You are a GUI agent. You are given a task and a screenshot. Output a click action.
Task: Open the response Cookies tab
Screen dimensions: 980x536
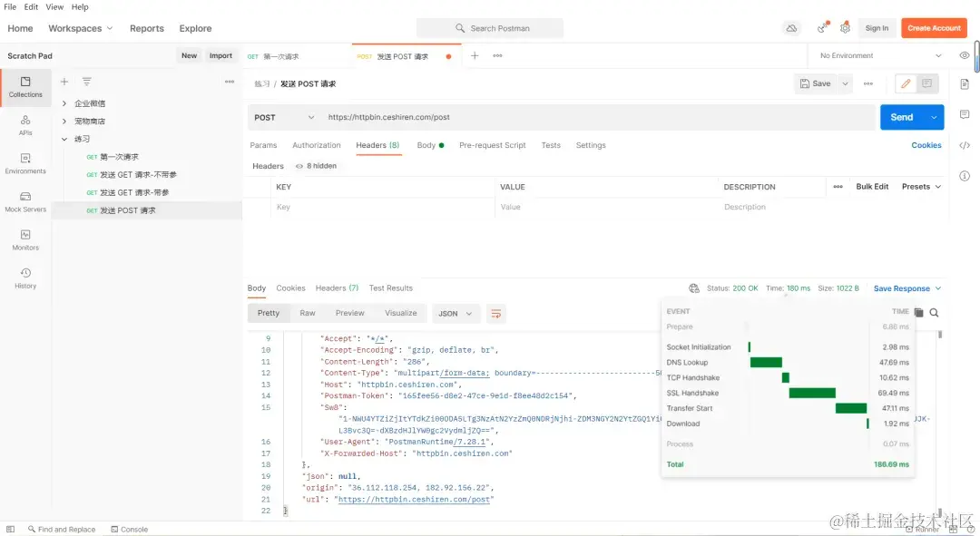[x=290, y=288]
